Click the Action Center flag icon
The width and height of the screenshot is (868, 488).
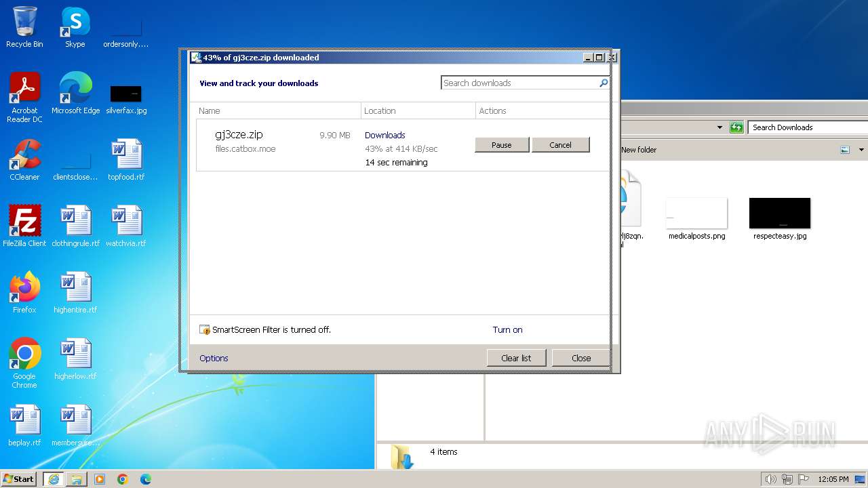click(x=804, y=479)
